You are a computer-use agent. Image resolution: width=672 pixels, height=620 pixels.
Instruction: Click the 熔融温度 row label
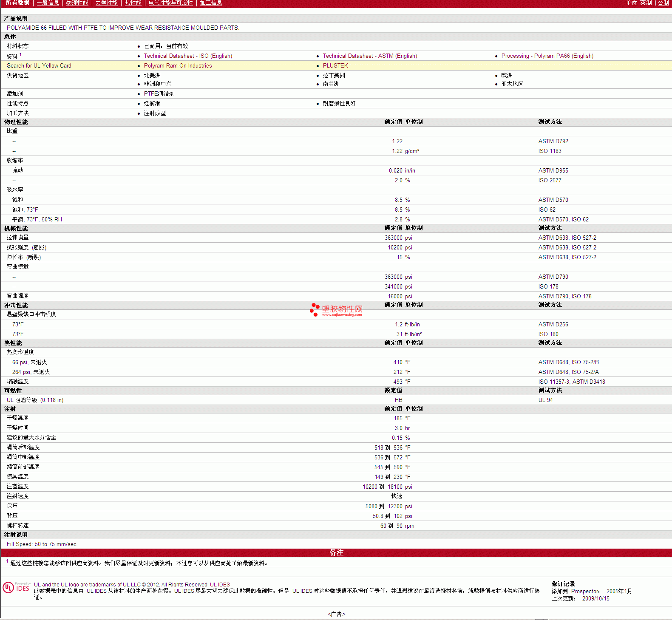pos(17,382)
